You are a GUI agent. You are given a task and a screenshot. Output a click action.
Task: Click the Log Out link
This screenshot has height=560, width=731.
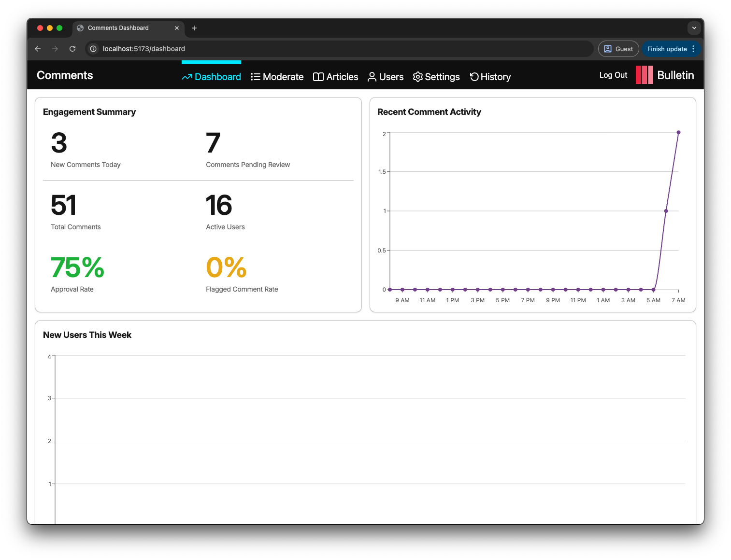click(x=613, y=75)
